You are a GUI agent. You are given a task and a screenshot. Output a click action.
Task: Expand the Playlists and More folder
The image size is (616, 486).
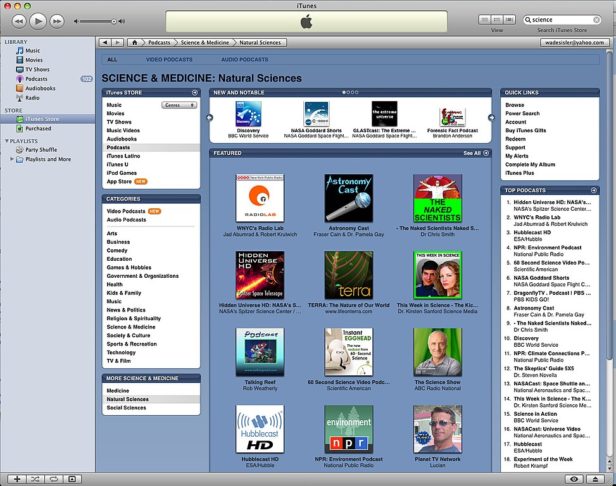[14, 158]
